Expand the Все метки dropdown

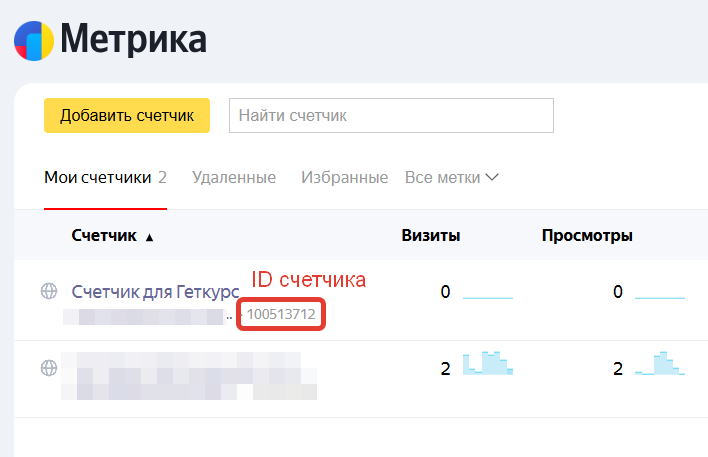click(x=452, y=177)
